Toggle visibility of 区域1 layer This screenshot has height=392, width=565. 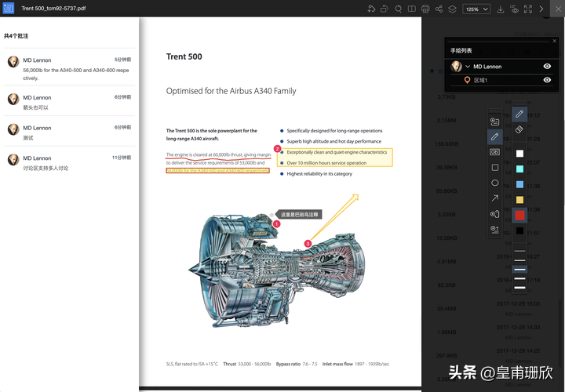(547, 80)
